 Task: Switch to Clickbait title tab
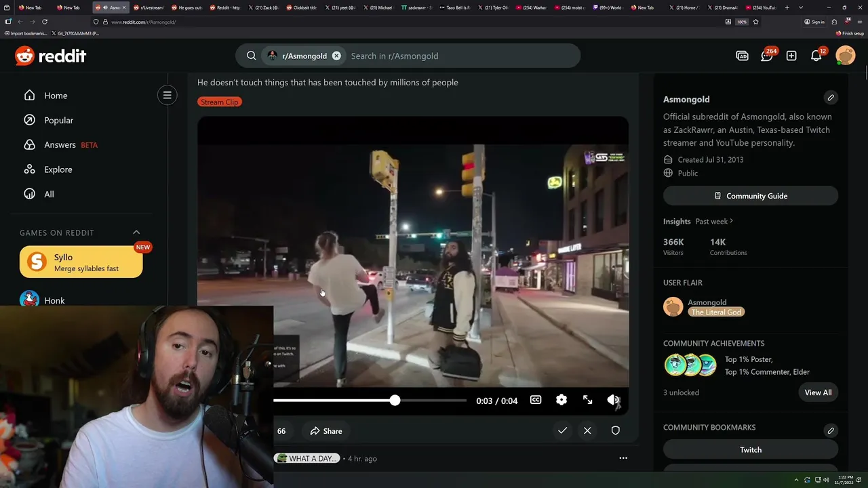301,7
